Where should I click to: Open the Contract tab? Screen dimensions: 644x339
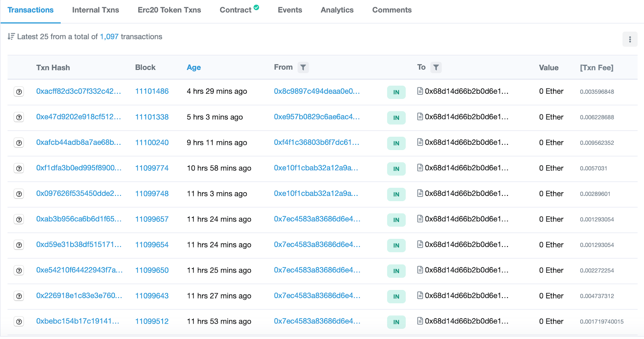tap(235, 10)
